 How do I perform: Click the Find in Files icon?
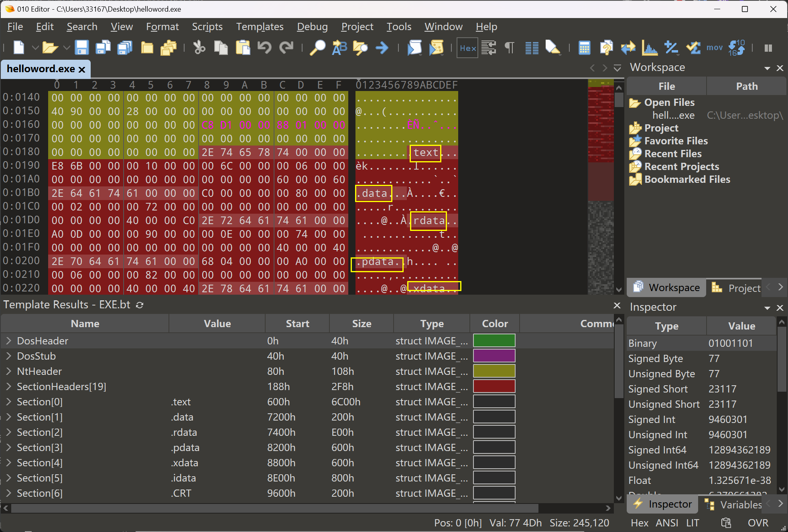(360, 48)
